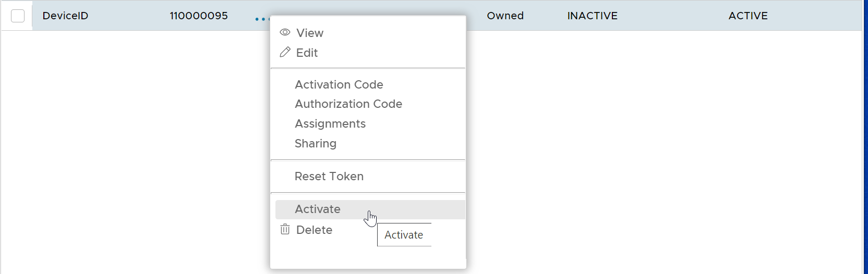Click the pencil icon beside Edit
Image resolution: width=868 pixels, height=274 pixels.
coord(285,52)
